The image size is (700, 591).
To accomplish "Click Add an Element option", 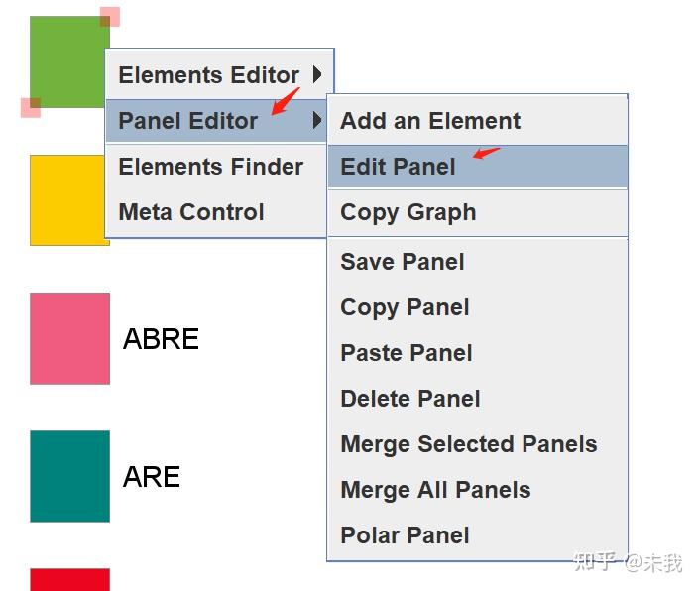I will pyautogui.click(x=430, y=121).
